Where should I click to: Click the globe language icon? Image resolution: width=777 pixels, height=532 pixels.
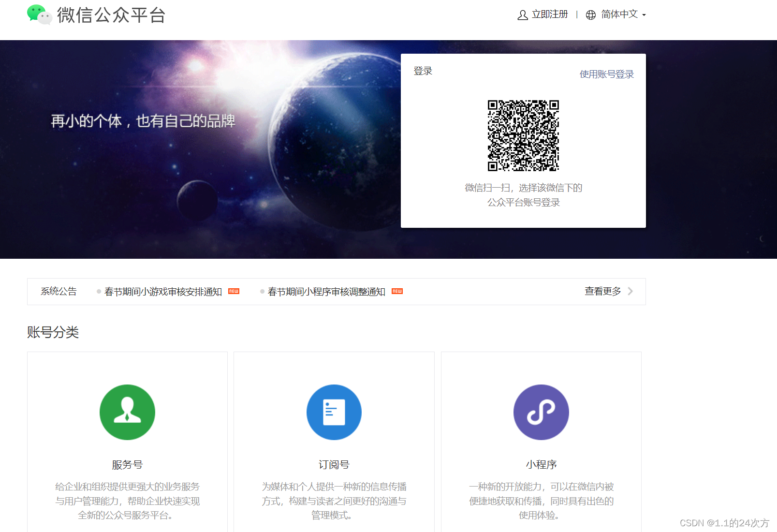tap(591, 15)
